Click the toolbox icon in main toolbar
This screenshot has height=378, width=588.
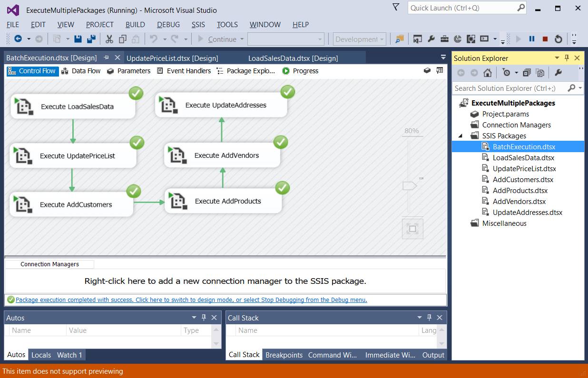pos(444,39)
